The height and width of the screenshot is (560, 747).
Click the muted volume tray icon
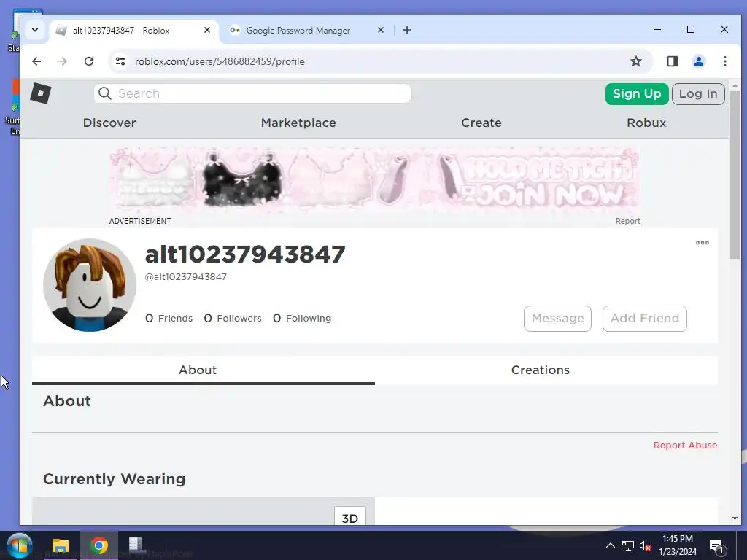645,545
